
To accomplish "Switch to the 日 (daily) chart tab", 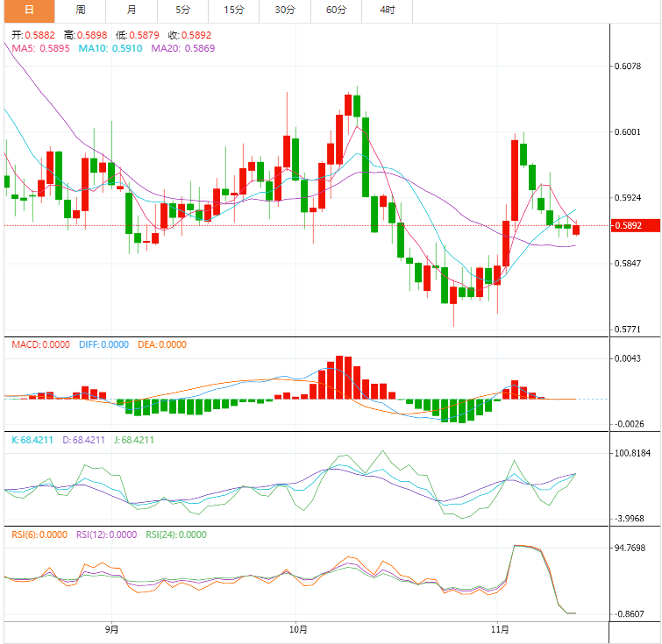I will (x=29, y=11).
